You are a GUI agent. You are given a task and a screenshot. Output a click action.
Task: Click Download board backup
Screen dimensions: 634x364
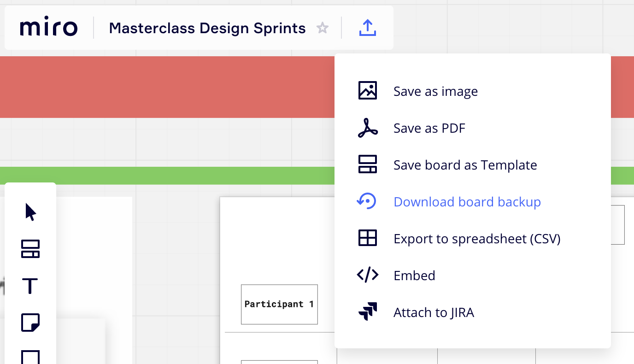point(467,202)
